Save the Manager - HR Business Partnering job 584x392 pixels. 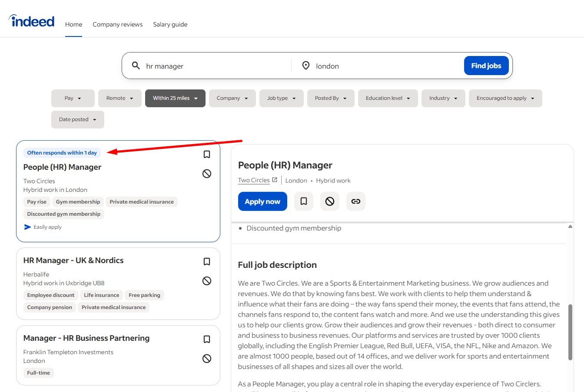[x=207, y=339]
